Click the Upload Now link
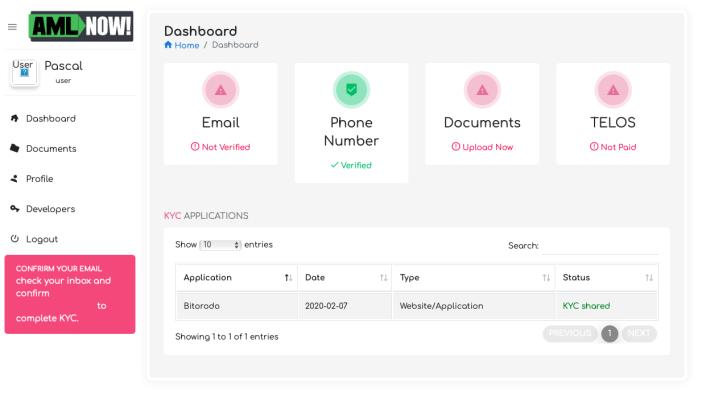710x401 pixels. point(482,147)
